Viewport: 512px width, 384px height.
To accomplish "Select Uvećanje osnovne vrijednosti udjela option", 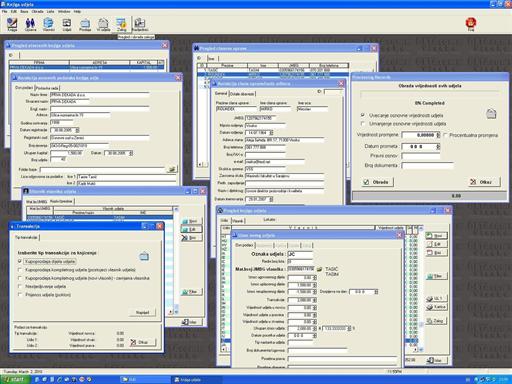I will (402, 115).
